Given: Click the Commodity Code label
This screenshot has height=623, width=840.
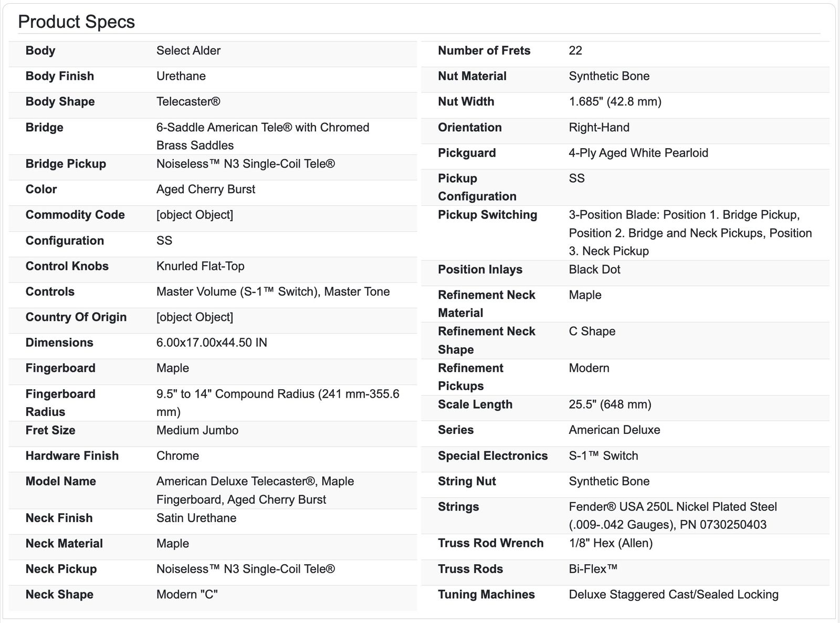Looking at the screenshot, I should pyautogui.click(x=75, y=215).
